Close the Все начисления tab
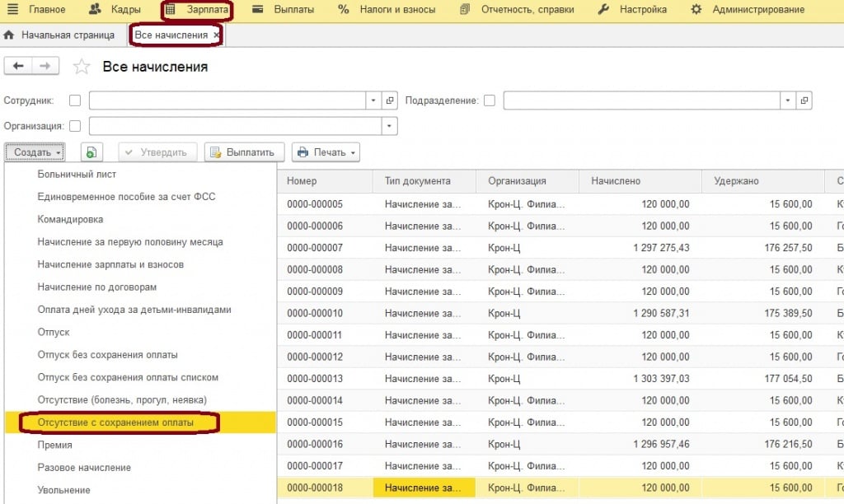This screenshot has height=504, width=844. (x=217, y=35)
